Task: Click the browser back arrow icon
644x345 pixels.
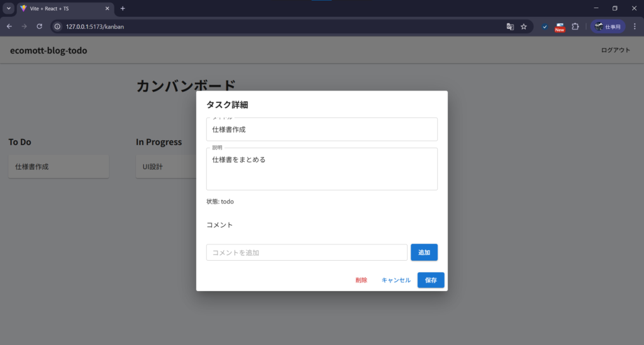Action: click(9, 26)
